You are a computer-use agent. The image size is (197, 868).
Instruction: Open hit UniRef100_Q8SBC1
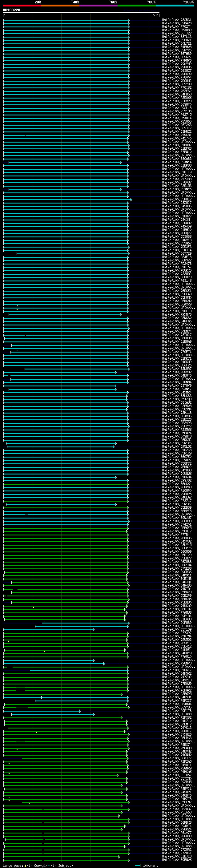177,20
